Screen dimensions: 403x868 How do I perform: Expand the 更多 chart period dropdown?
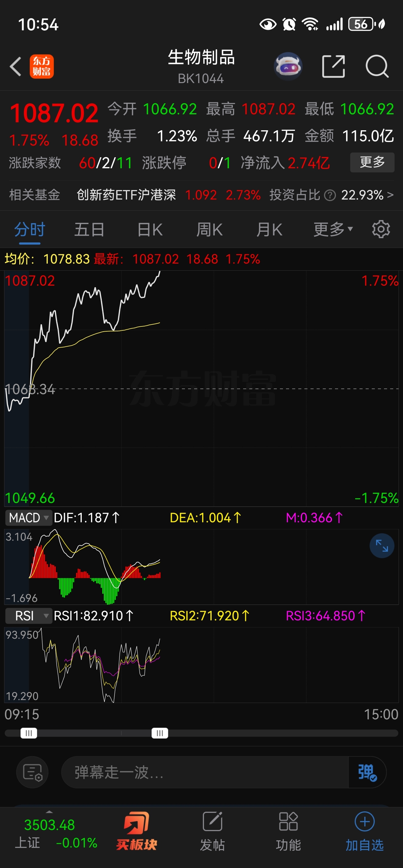coord(333,230)
